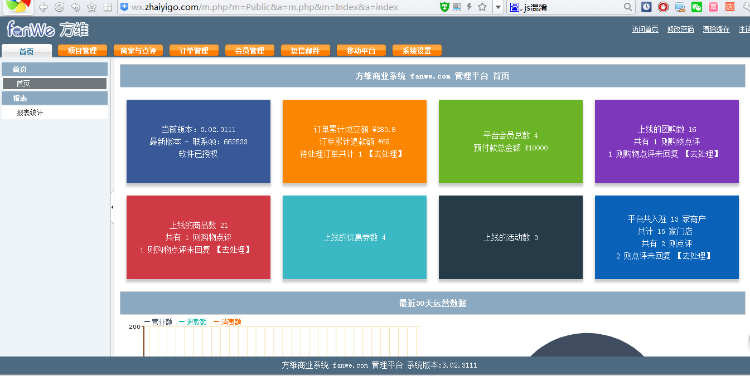Click the blue clock extension icon
Viewport: 750px width, 376px height.
(646, 7)
